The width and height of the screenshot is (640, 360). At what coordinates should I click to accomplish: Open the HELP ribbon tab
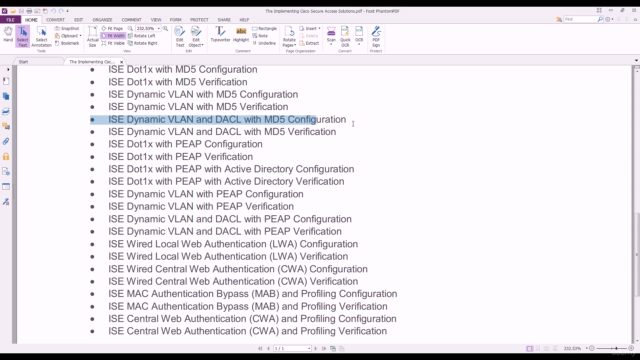point(244,20)
